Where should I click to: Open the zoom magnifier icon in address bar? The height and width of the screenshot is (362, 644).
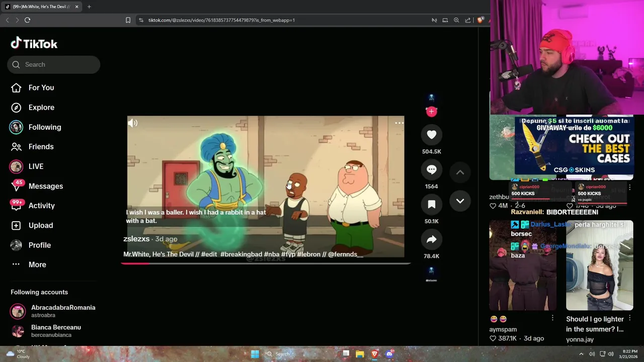[456, 20]
